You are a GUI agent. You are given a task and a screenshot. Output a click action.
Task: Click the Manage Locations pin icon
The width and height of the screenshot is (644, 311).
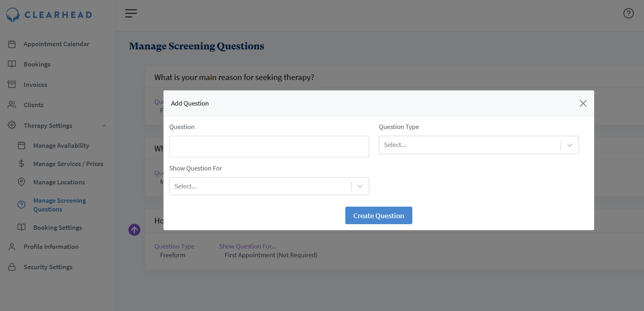coord(22,182)
